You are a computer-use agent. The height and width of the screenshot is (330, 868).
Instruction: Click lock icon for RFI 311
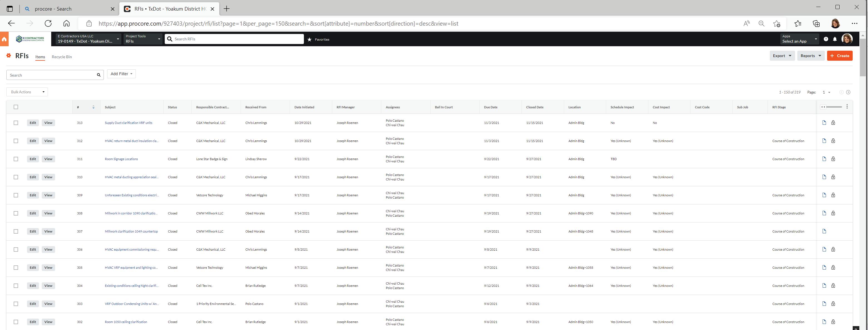point(833,159)
